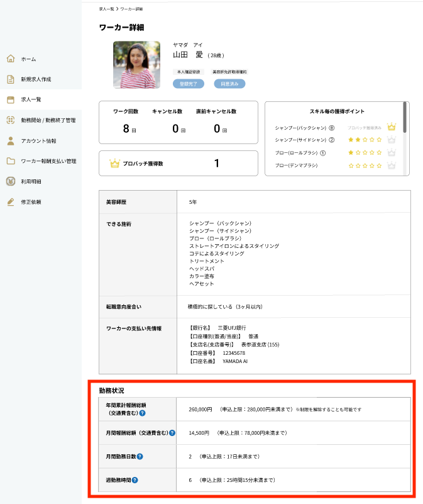
Task: Open 求人一覧 in the sidebar menu
Action: [x=31, y=99]
